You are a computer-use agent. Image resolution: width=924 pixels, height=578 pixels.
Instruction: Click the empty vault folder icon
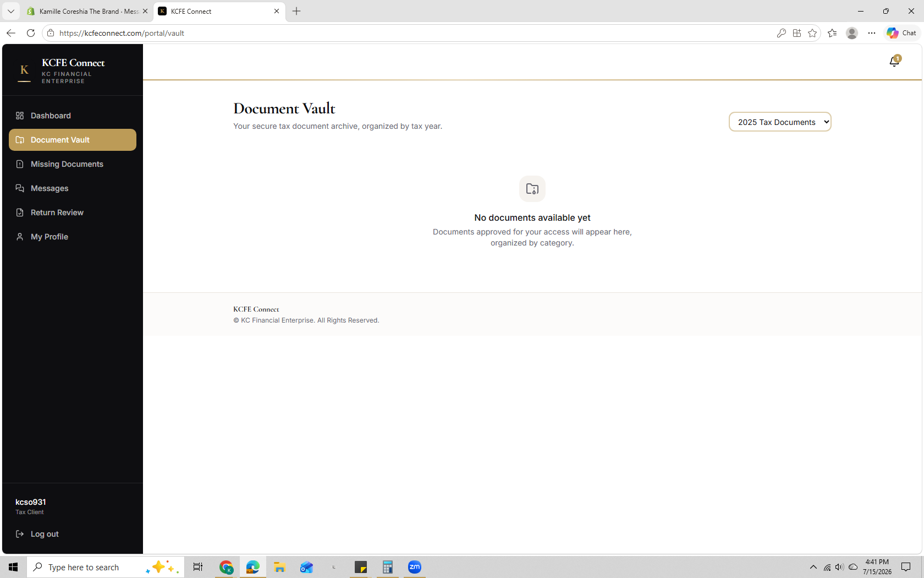[x=532, y=189]
